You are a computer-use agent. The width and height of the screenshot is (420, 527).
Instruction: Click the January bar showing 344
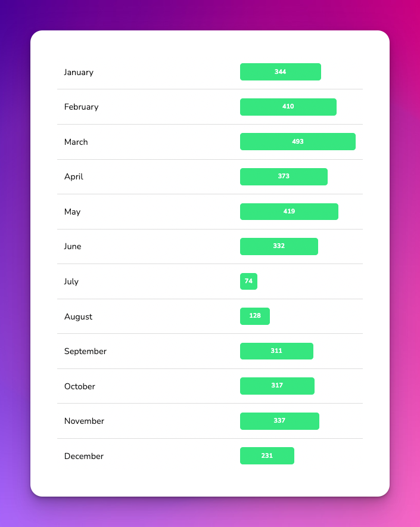(280, 72)
